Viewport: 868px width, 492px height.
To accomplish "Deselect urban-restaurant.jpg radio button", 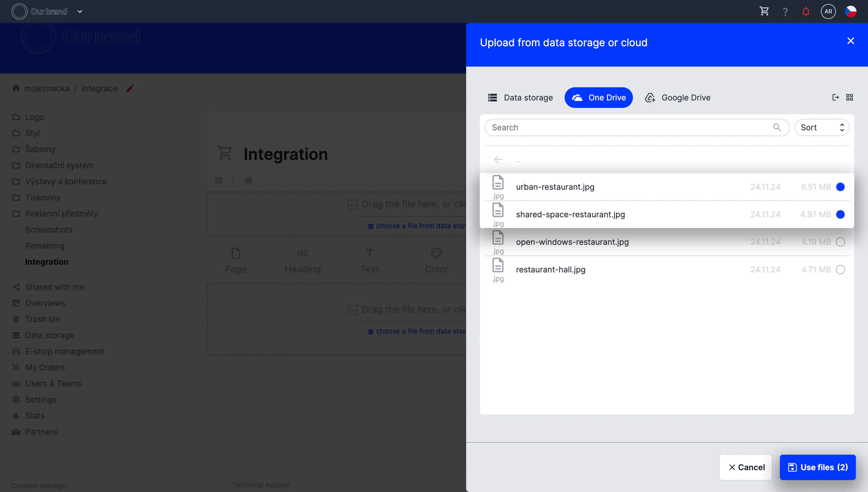I will coord(840,187).
